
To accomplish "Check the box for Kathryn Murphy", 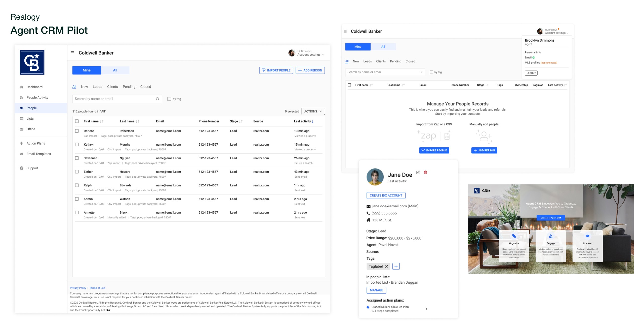I will 77,145.
